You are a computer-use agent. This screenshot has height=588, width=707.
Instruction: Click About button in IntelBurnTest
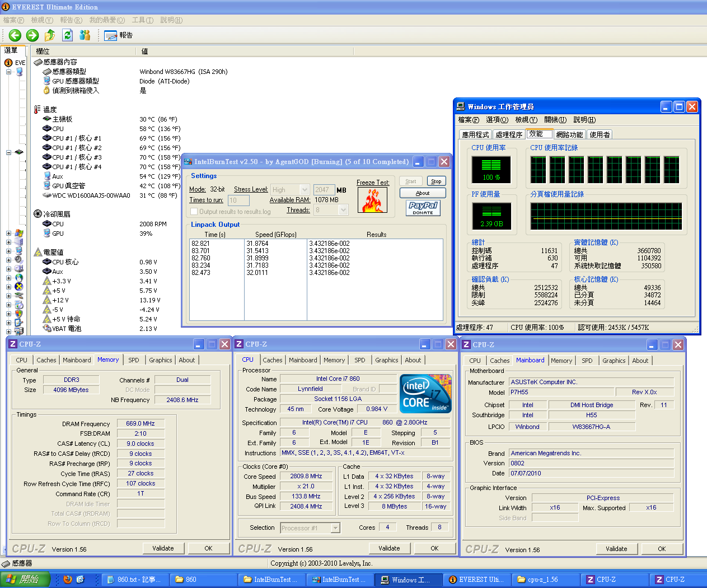click(x=423, y=193)
